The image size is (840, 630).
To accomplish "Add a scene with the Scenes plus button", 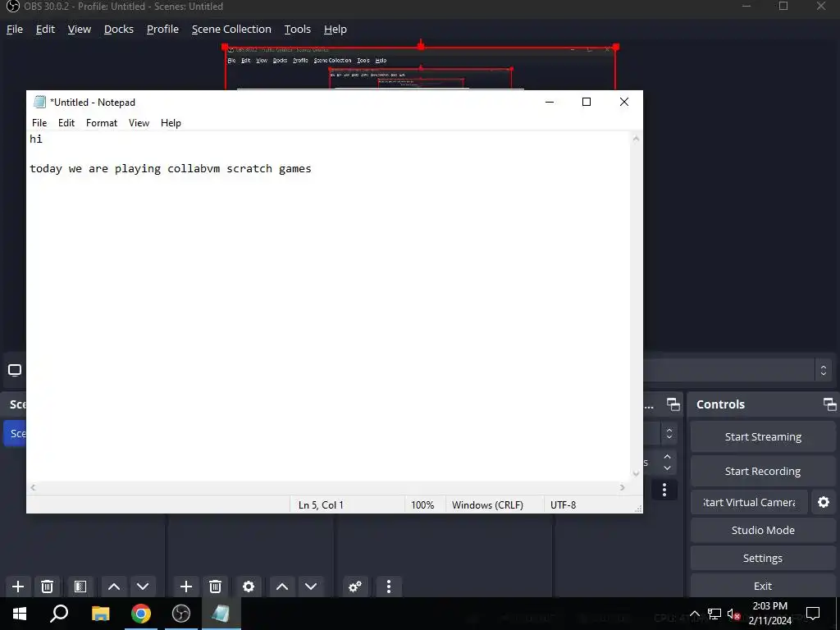I will coord(18,587).
